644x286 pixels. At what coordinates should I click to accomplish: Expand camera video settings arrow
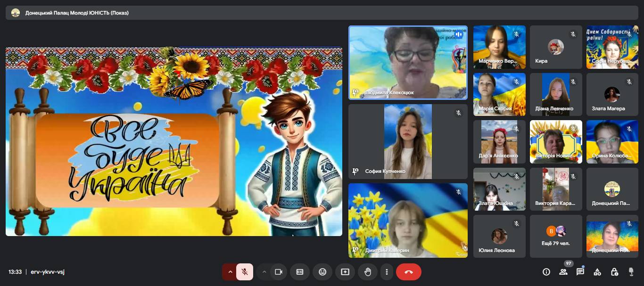coord(264,272)
